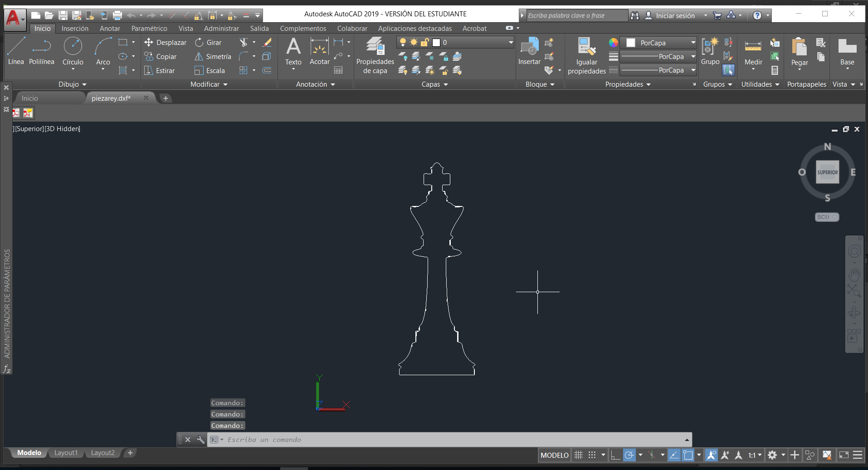Switch to the Inserción ribbon tab
The width and height of the screenshot is (868, 470).
click(x=75, y=28)
